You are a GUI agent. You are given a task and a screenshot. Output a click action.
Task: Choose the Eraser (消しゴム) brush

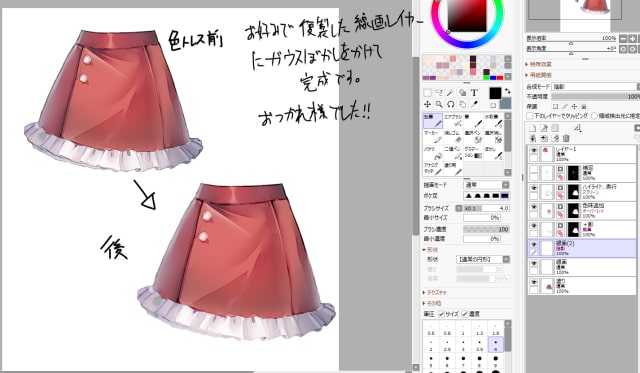453,137
